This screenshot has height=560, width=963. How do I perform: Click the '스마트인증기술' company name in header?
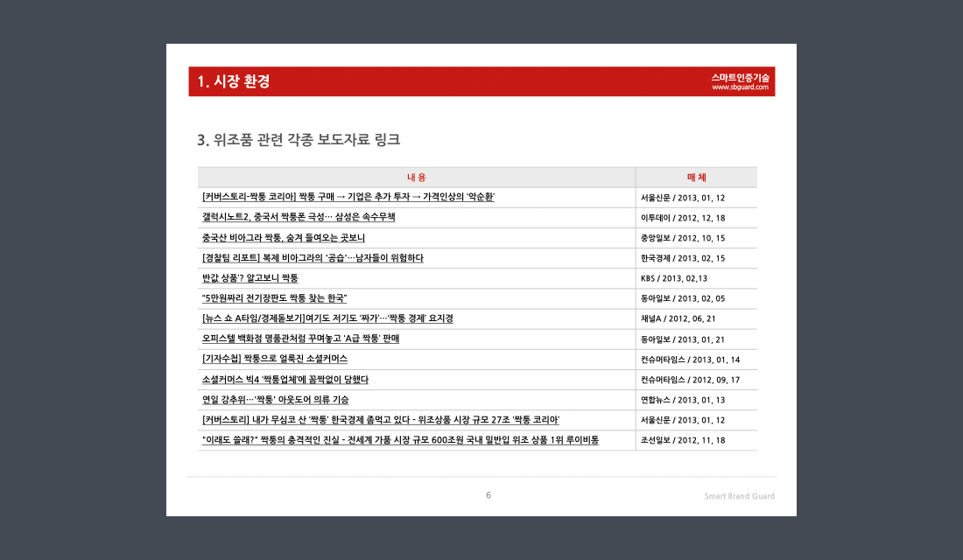[x=740, y=77]
